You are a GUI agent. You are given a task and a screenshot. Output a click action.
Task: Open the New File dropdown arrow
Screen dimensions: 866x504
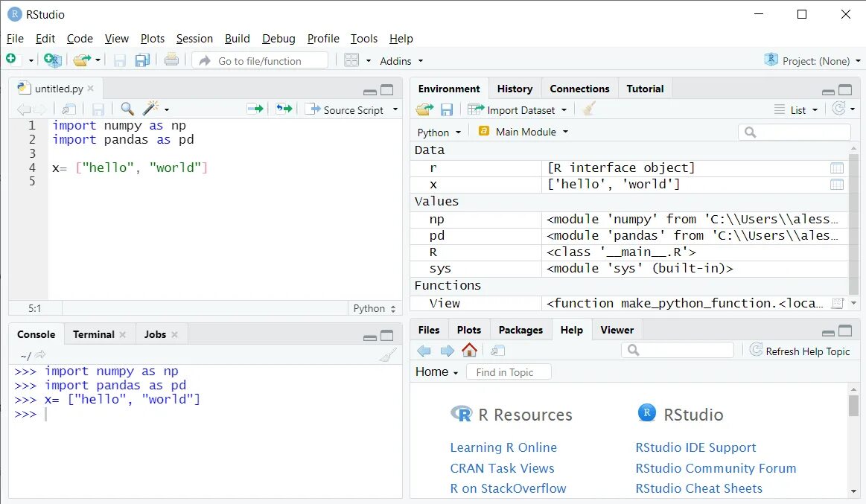pos(31,60)
